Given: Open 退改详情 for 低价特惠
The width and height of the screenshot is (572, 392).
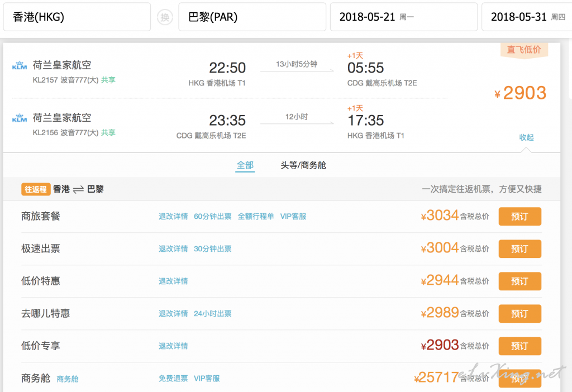Looking at the screenshot, I should (173, 281).
